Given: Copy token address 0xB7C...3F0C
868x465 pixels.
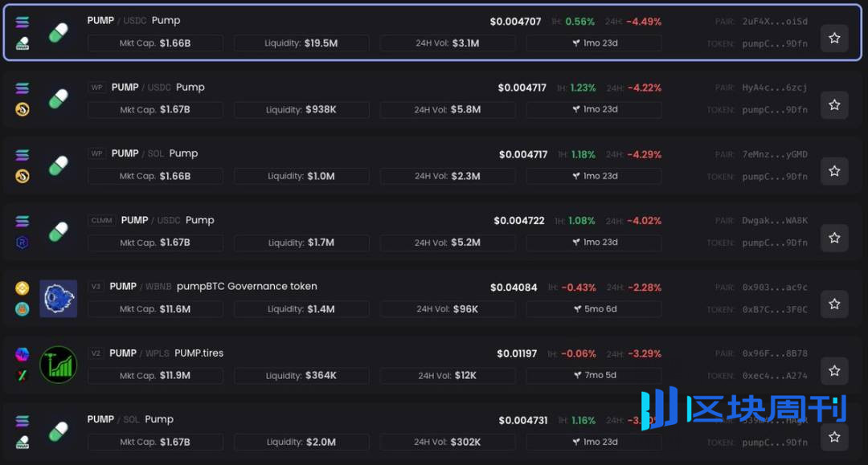Looking at the screenshot, I should point(775,310).
